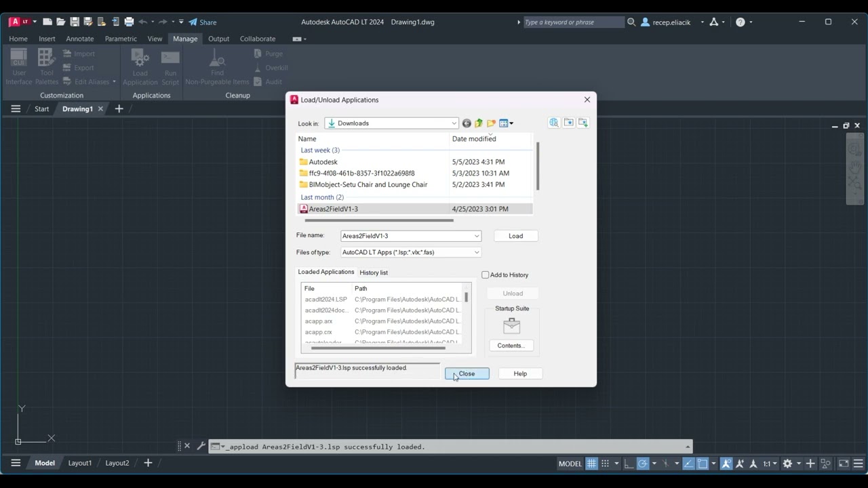Open the Help question mark icon

pos(741,22)
